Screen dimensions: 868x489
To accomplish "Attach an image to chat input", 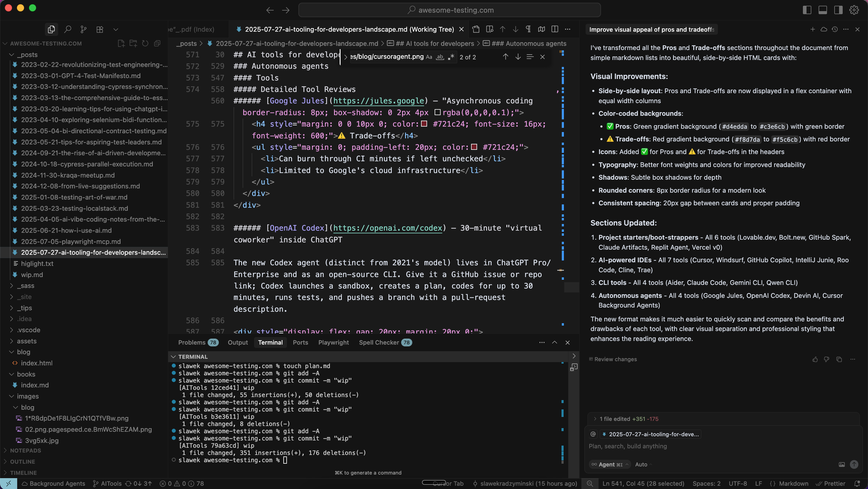I will [842, 464].
